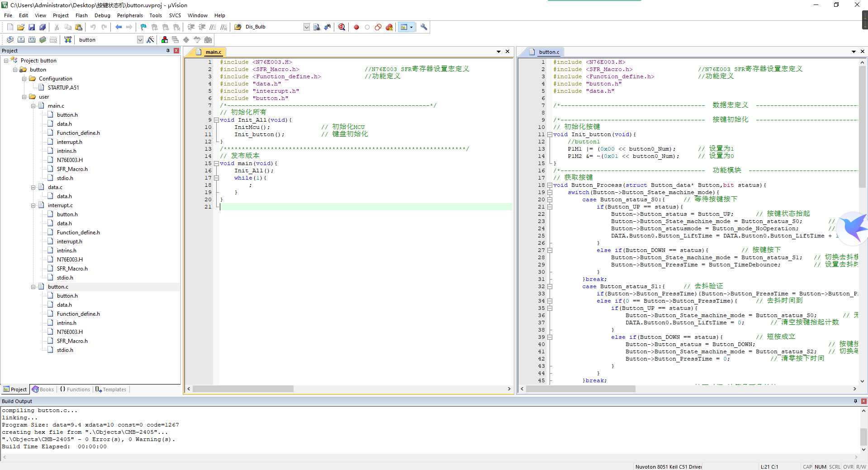The image size is (868, 470).
Task: Click the kill all breakpoints icon
Action: [x=389, y=27]
